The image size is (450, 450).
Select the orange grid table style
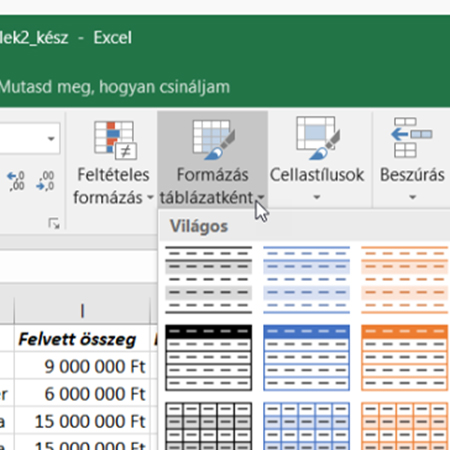click(405, 426)
